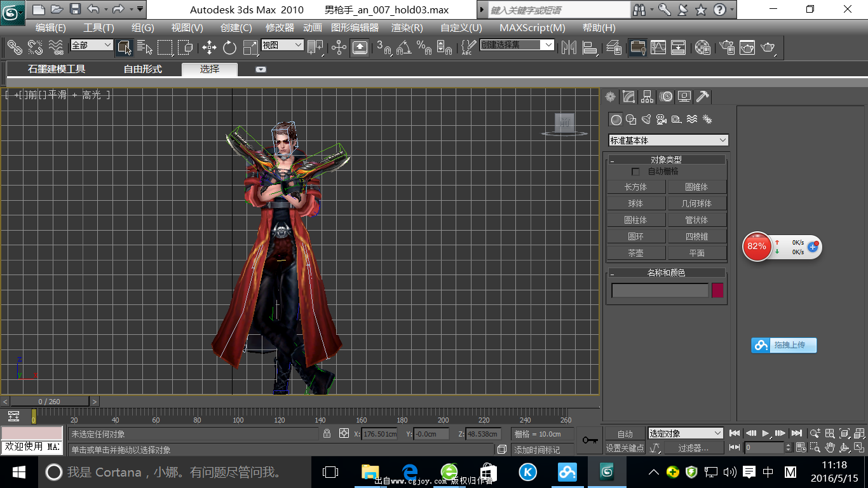Collapse the 对象类型 rollout
868x488 pixels.
[x=666, y=159]
